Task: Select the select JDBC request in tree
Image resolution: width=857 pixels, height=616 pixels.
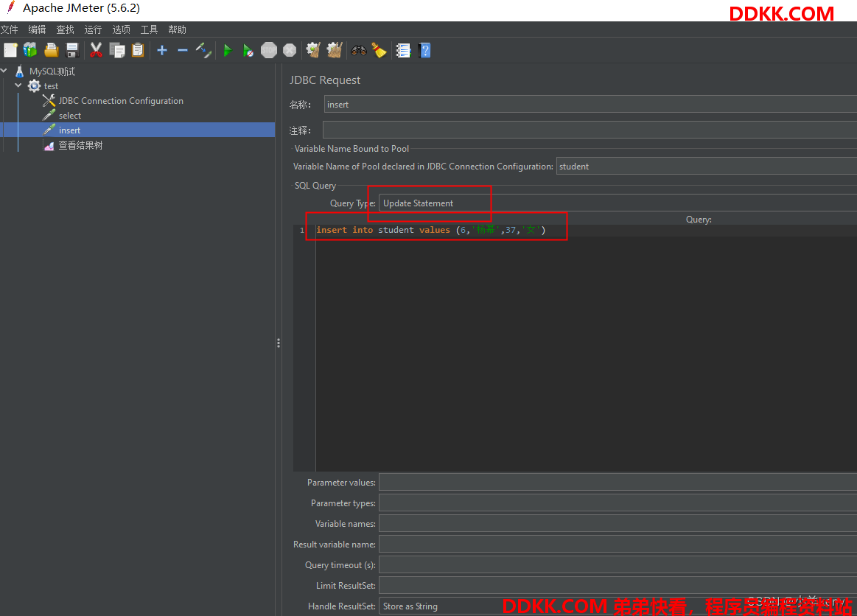Action: coord(70,116)
